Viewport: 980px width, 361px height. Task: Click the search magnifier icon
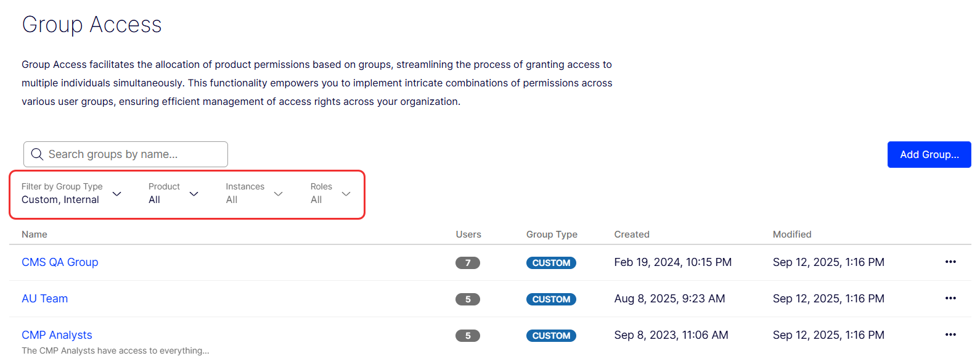click(37, 154)
